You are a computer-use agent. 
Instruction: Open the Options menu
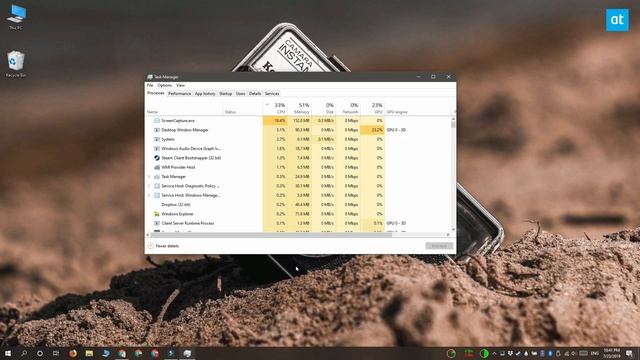(x=164, y=85)
